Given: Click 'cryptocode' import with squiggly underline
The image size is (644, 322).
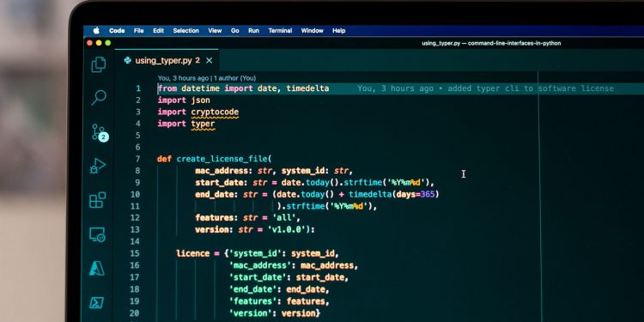Looking at the screenshot, I should click(215, 112).
